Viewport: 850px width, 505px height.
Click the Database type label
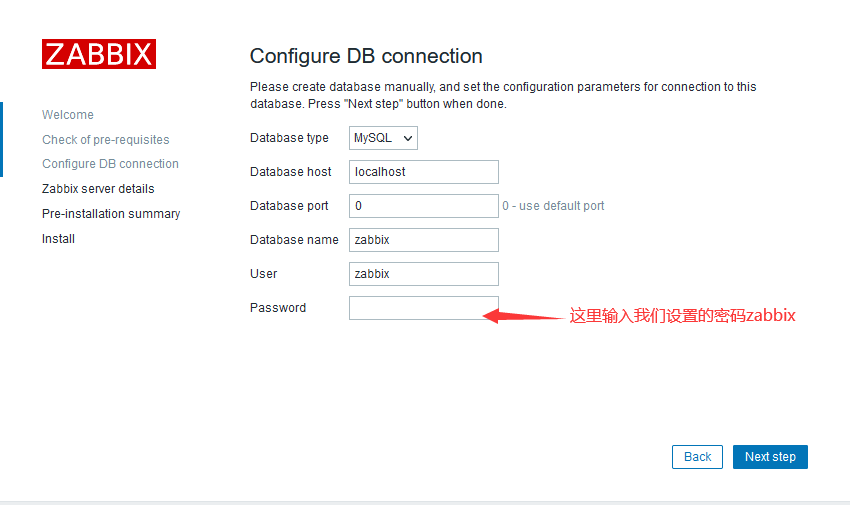[x=289, y=138]
